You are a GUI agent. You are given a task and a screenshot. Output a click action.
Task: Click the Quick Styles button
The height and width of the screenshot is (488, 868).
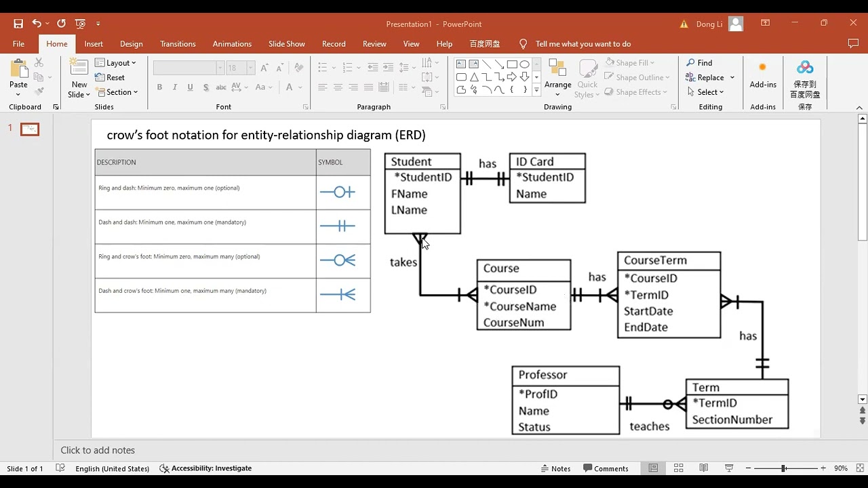point(587,79)
